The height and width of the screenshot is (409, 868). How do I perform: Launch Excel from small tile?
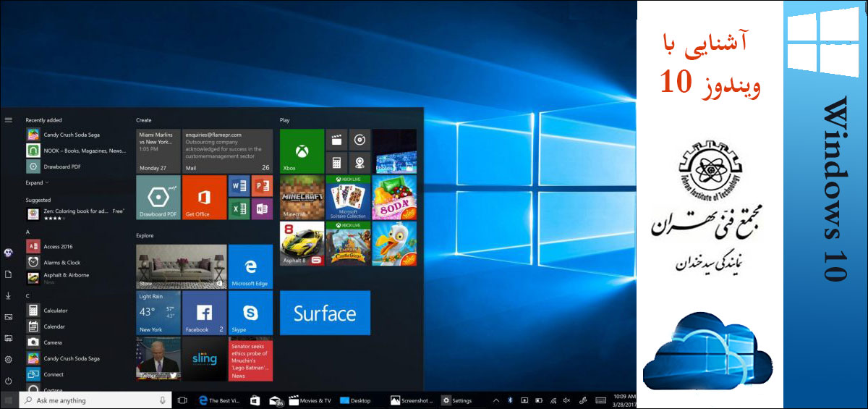[239, 208]
